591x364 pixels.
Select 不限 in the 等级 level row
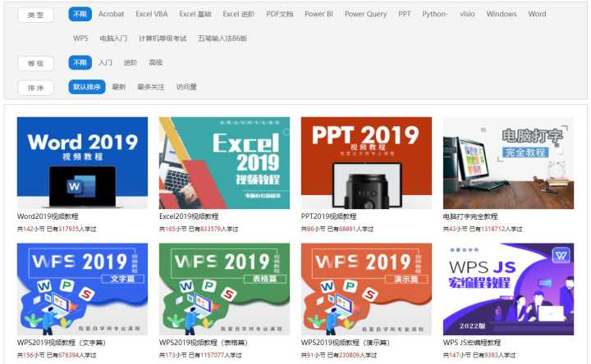[80, 62]
